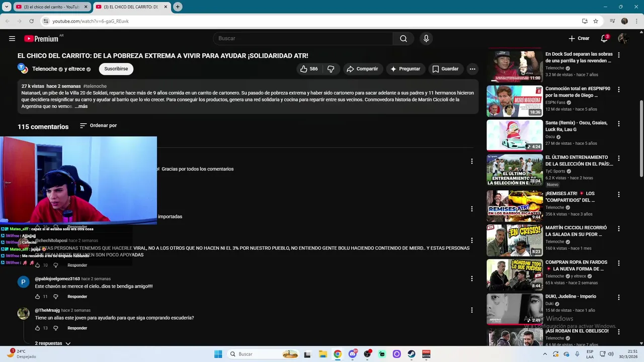Open the weather widget showing 24°C
This screenshot has width=644, height=362.
[x=22, y=354]
